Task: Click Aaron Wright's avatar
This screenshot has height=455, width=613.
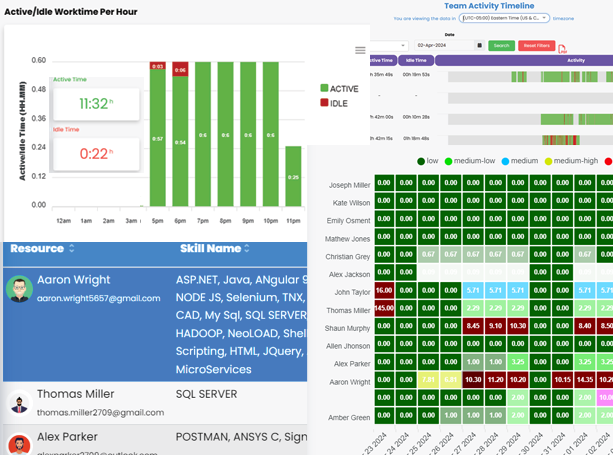Action: [x=19, y=289]
